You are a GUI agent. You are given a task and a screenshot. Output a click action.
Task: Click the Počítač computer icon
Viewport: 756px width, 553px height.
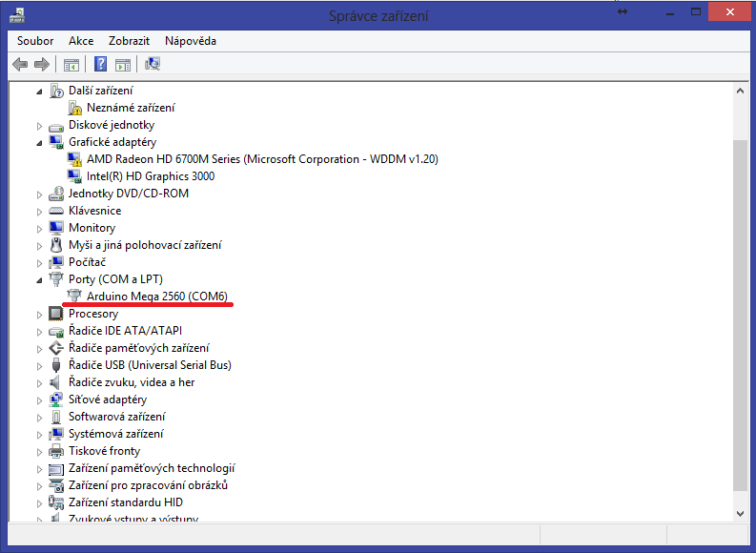[x=56, y=262]
